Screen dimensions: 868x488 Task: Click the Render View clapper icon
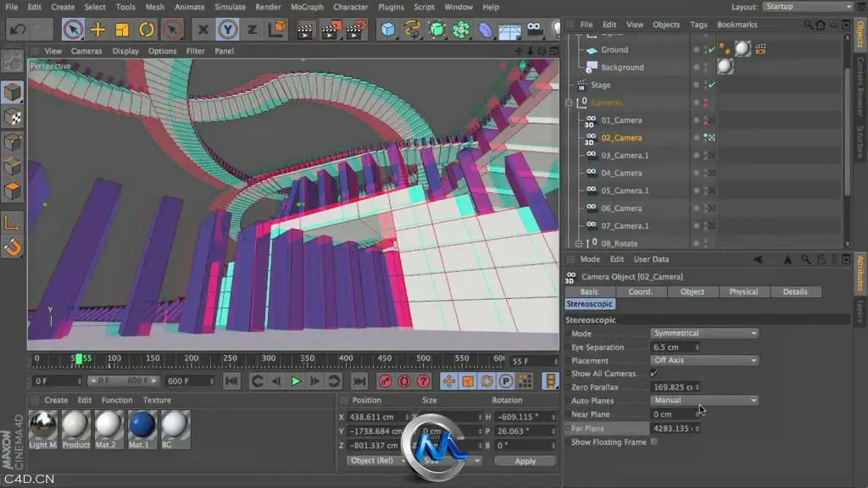pyautogui.click(x=304, y=30)
